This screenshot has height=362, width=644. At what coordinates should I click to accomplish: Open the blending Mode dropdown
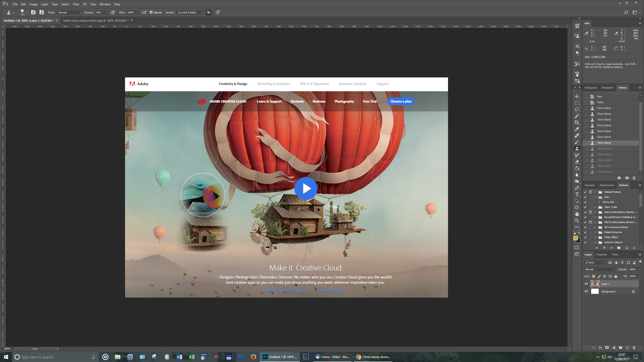[x=70, y=12]
